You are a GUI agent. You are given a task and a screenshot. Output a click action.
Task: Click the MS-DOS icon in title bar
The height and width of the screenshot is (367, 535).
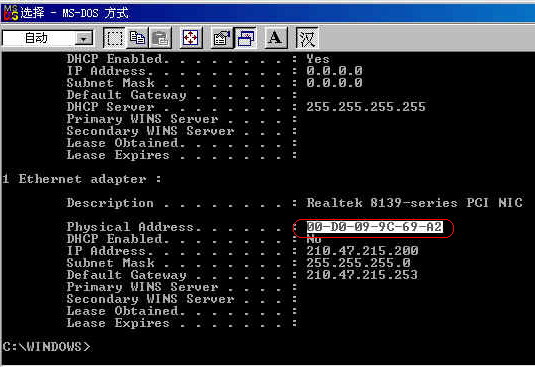[x=11, y=13]
